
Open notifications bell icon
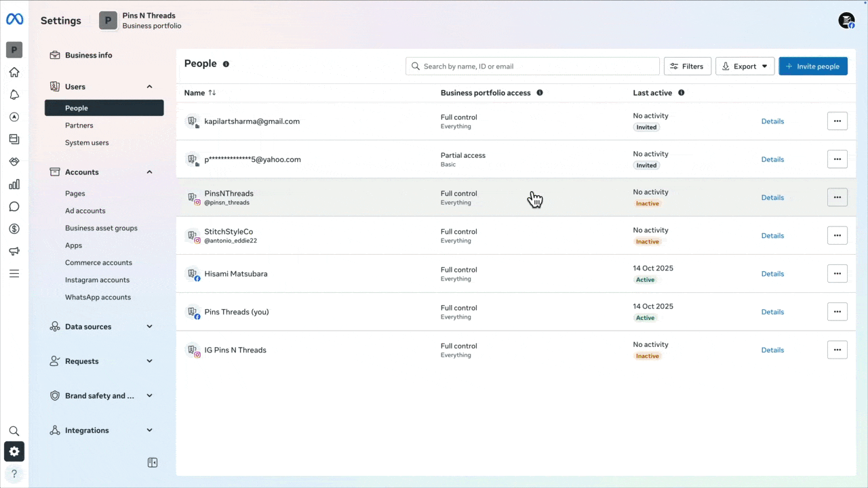[x=14, y=95]
